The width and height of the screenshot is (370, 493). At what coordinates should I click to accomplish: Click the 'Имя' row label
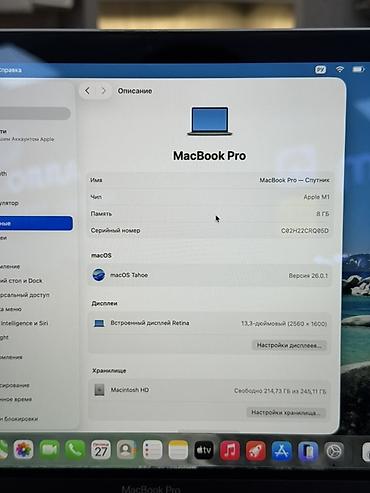click(x=96, y=180)
